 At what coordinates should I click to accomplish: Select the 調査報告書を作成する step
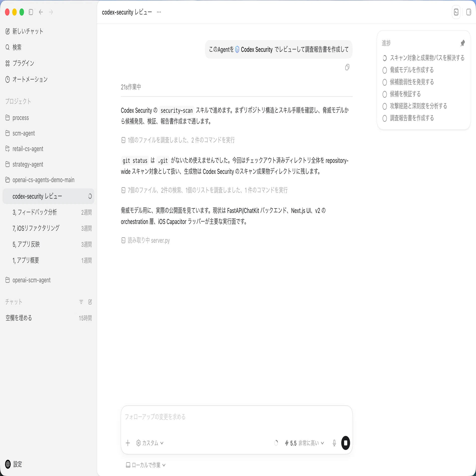tap(408, 118)
